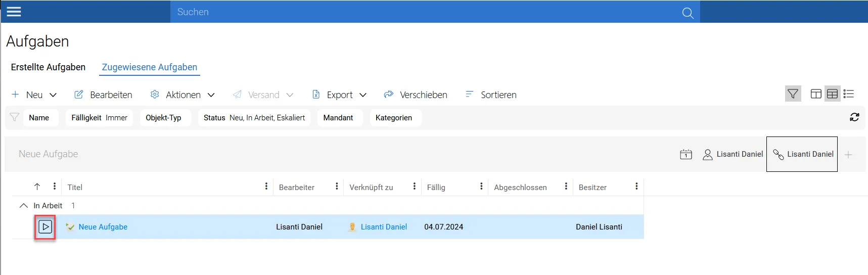Click the Lisanti Daniel link button
Viewport: 868px width, 275px height.
[802, 154]
